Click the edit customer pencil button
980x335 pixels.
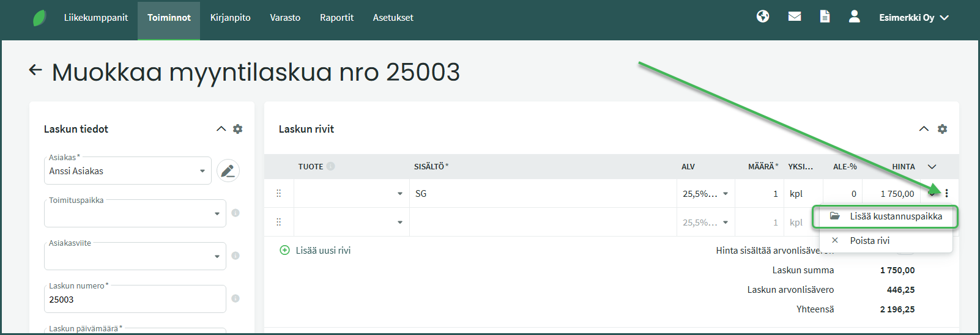[228, 171]
